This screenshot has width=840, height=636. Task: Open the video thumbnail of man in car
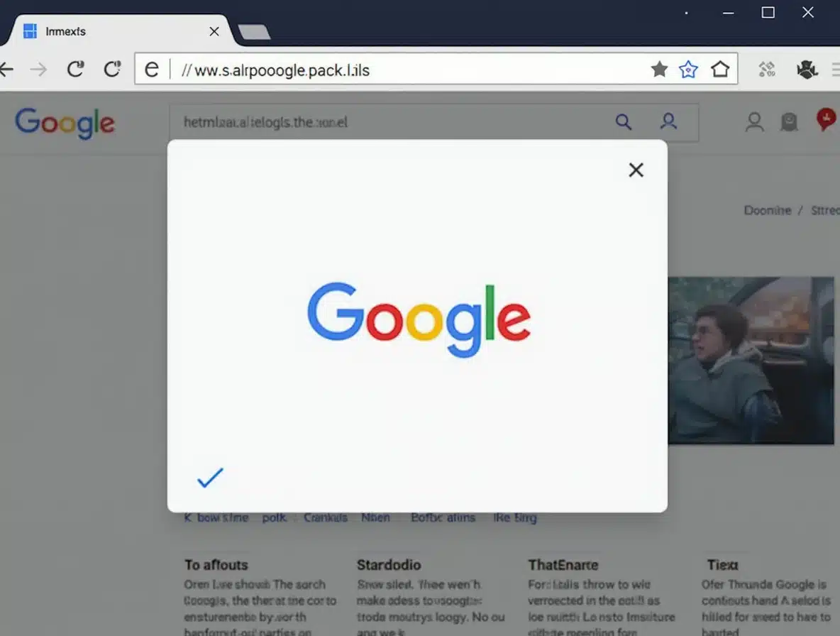pyautogui.click(x=751, y=360)
